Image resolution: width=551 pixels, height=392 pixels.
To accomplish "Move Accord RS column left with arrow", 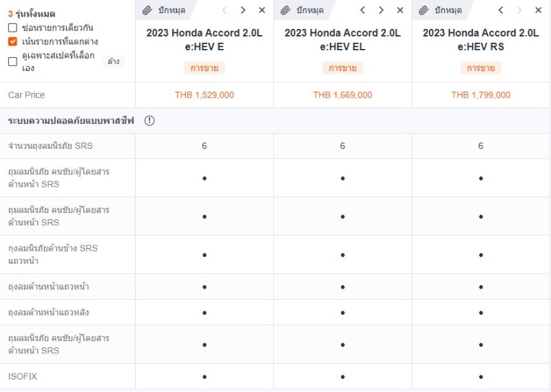I will click(501, 10).
